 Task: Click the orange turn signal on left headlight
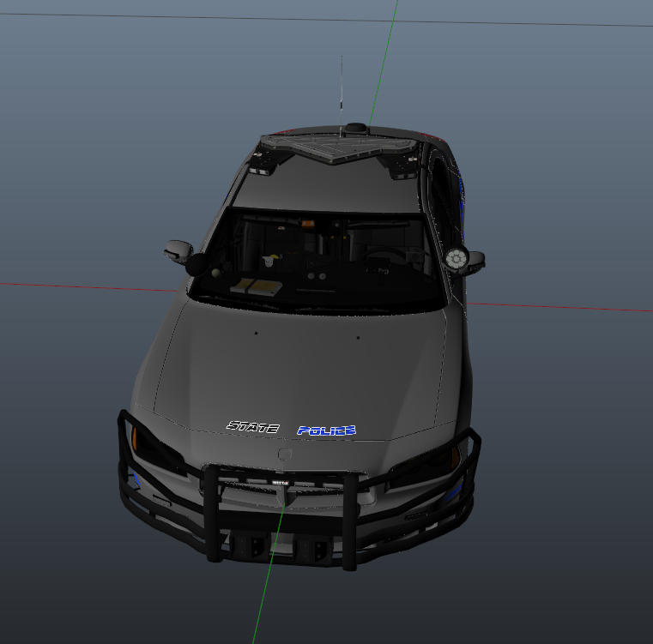point(134,437)
